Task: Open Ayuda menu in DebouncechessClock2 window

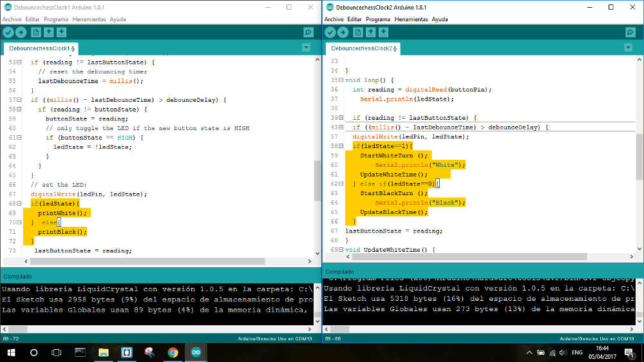Action: coord(440,19)
